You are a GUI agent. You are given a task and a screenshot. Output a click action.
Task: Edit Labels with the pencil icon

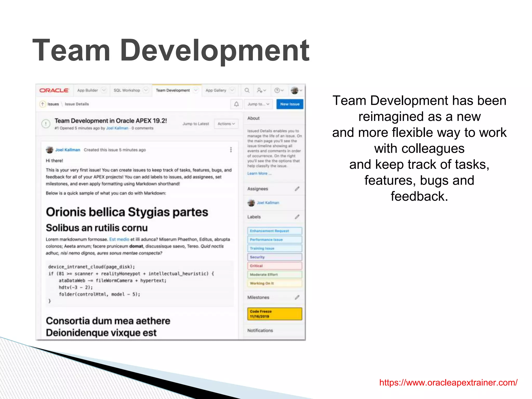coord(297,217)
